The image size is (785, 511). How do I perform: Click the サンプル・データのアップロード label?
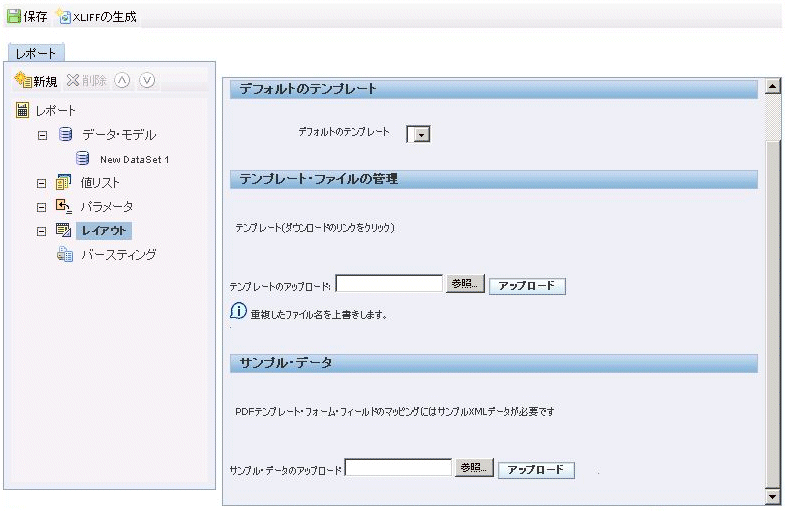tap(285, 470)
